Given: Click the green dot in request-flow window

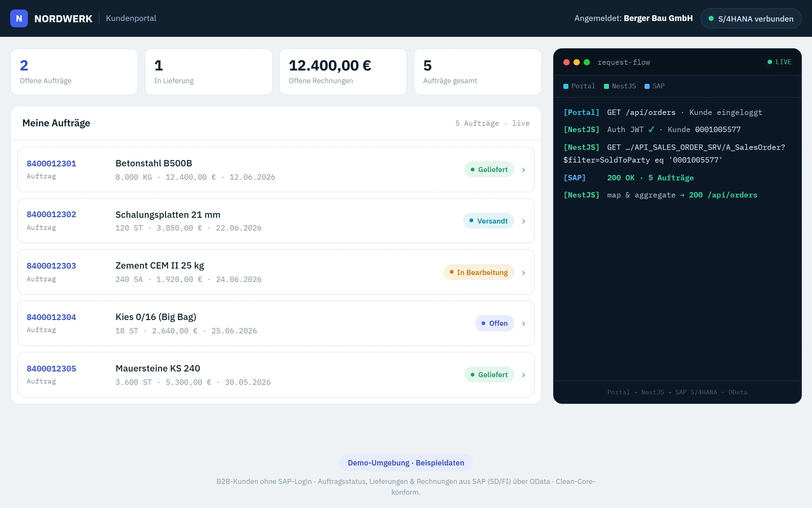Looking at the screenshot, I should click(587, 62).
